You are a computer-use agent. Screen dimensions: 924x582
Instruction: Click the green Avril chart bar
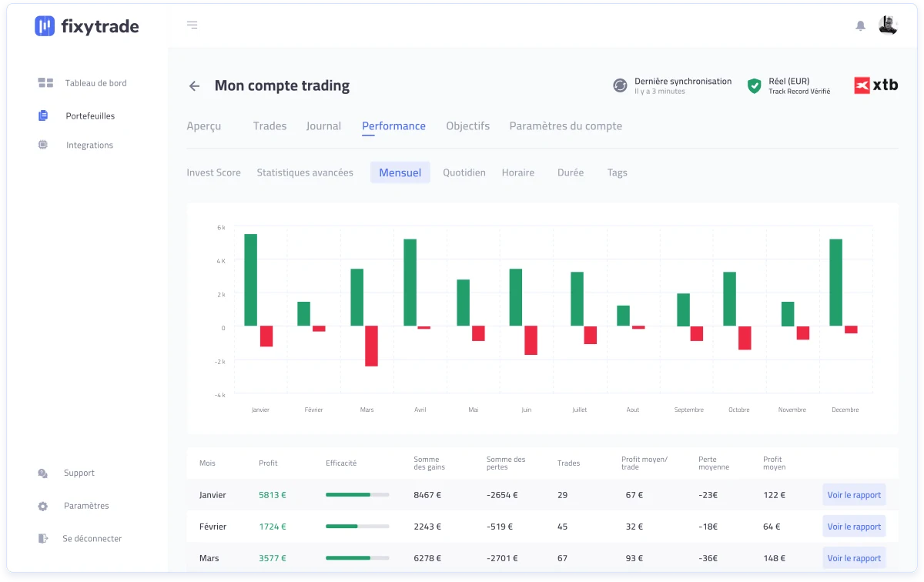(x=410, y=283)
